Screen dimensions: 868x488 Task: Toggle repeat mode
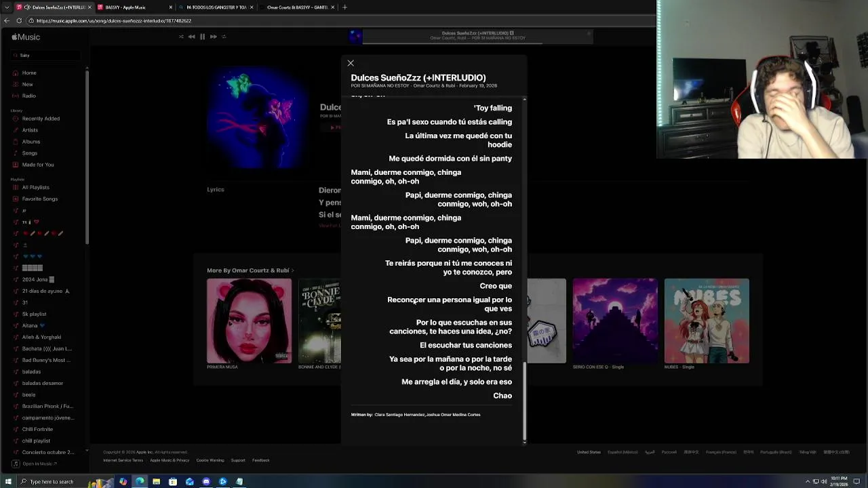point(224,37)
